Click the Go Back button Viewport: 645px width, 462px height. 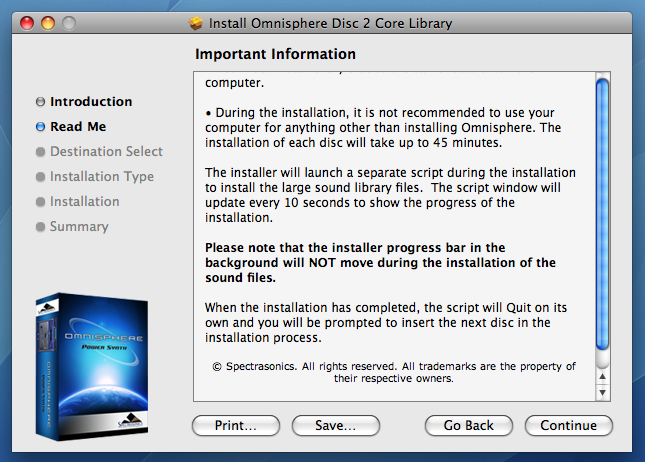click(x=469, y=425)
